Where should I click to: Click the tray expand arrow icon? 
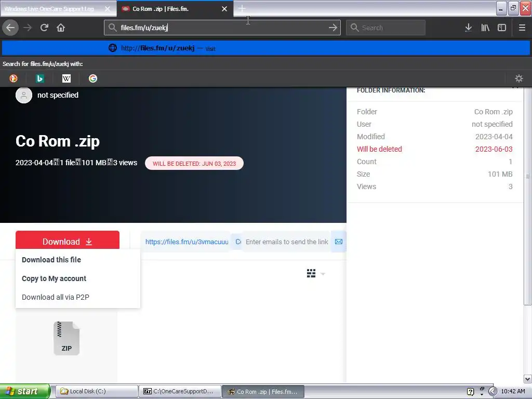pos(492,392)
